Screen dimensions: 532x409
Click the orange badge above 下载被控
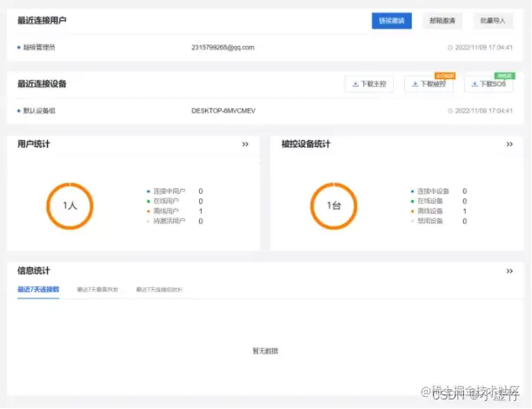(x=445, y=76)
